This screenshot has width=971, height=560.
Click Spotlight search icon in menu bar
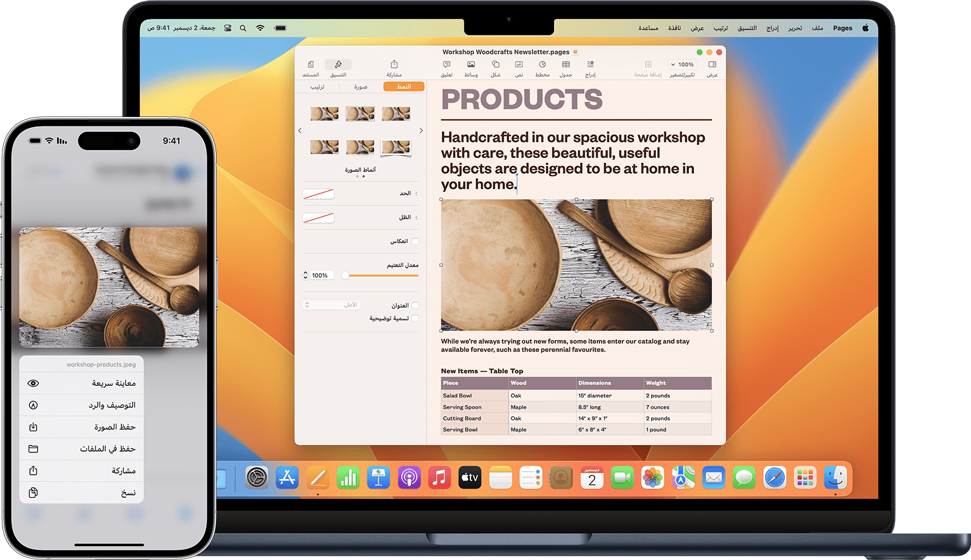[243, 28]
